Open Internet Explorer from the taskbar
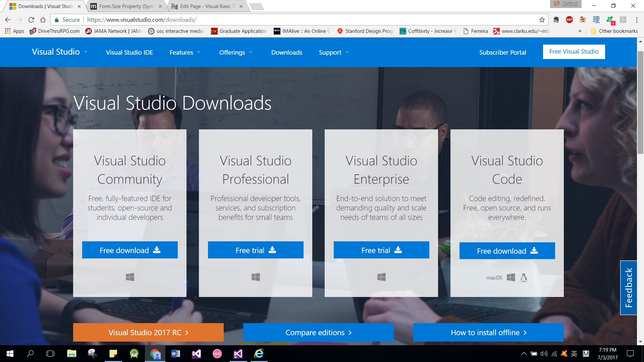The image size is (644, 362). click(259, 354)
